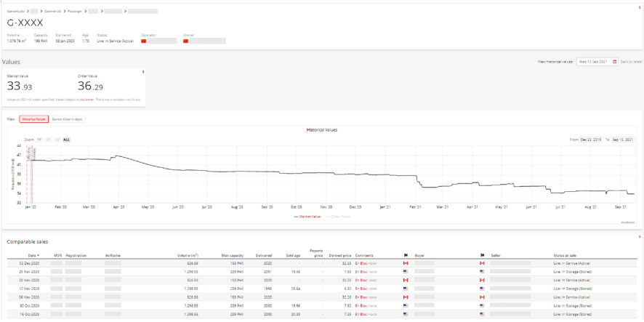Click the buyer flag column header icon
This screenshot has height=322, width=644.
(x=406, y=255)
